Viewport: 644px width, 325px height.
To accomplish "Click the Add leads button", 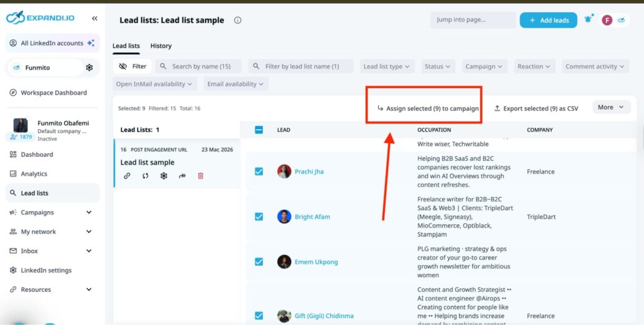I will (x=548, y=20).
